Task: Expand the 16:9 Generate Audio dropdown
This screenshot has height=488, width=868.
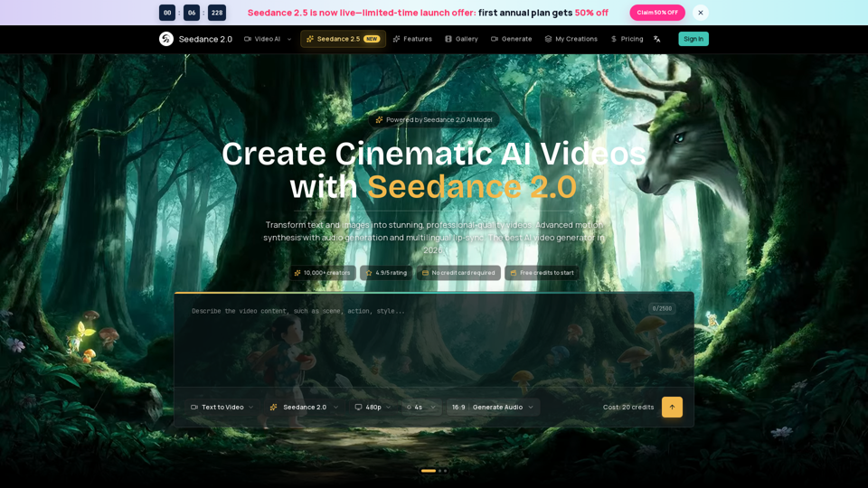Action: (493, 408)
